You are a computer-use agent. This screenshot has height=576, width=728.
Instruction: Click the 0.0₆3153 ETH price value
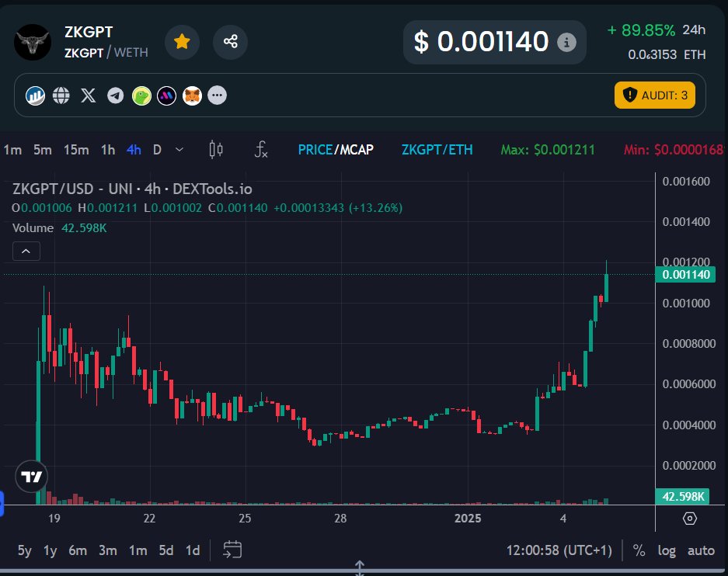tap(667, 54)
